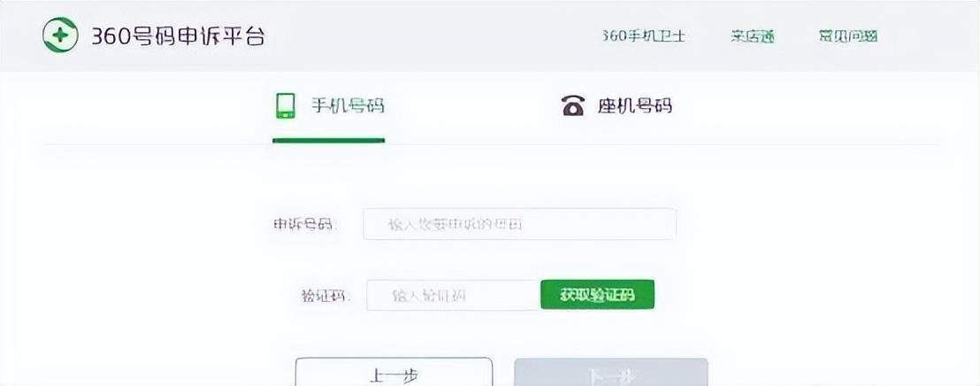
Task: Click placeholder text in the 申诉号码 box
Action: tap(455, 224)
